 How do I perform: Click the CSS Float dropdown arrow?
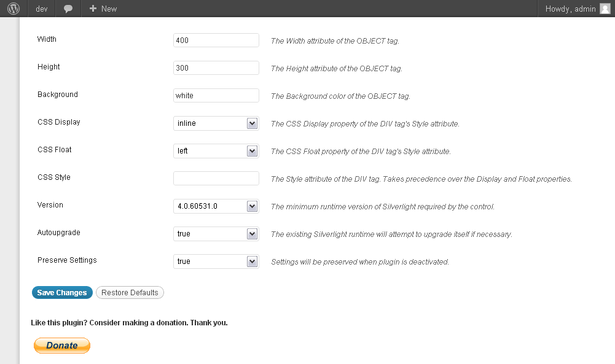click(x=252, y=151)
